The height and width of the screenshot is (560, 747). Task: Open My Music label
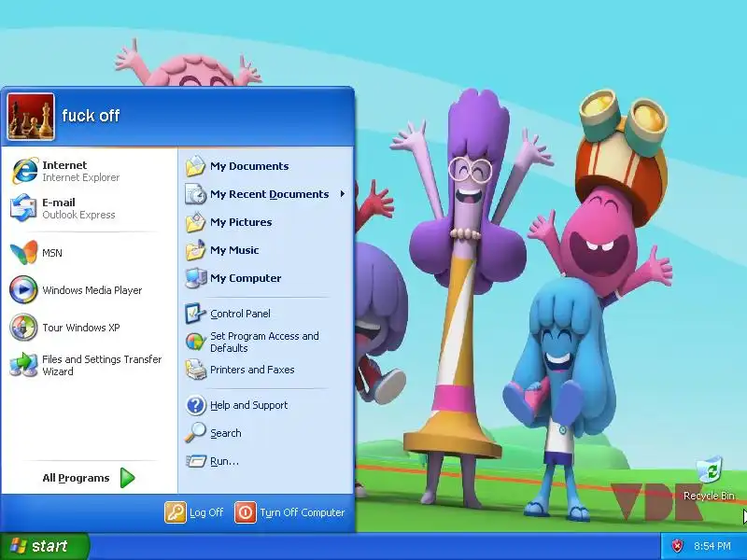pos(234,250)
